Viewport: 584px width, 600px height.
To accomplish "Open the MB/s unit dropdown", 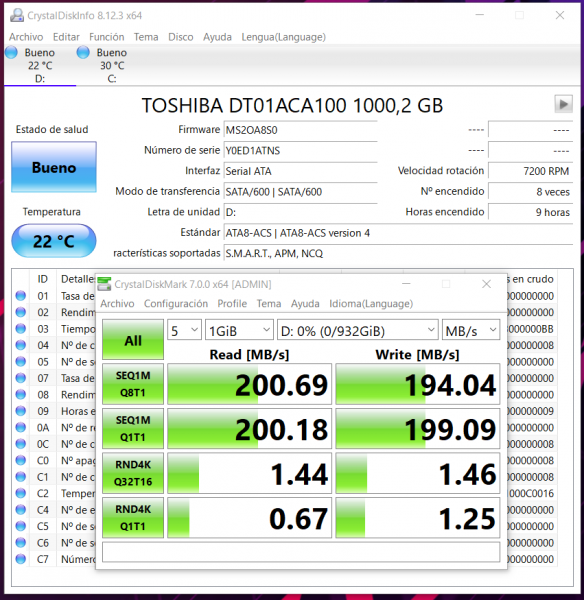I will click(x=471, y=330).
